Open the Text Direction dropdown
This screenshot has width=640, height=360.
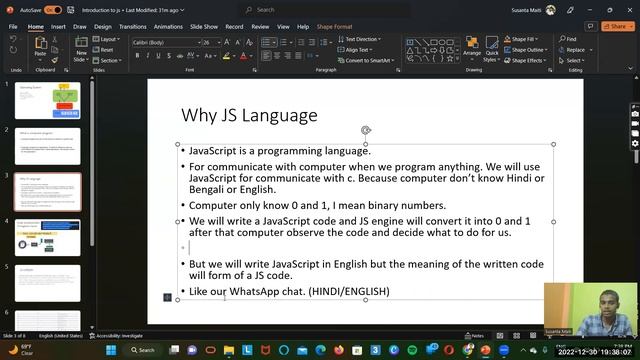coord(359,39)
